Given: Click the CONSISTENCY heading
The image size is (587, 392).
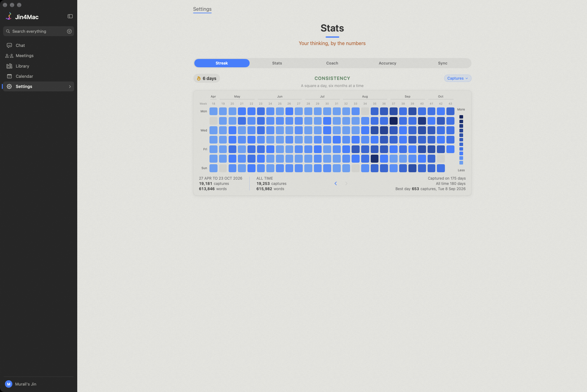Looking at the screenshot, I should coord(332,78).
